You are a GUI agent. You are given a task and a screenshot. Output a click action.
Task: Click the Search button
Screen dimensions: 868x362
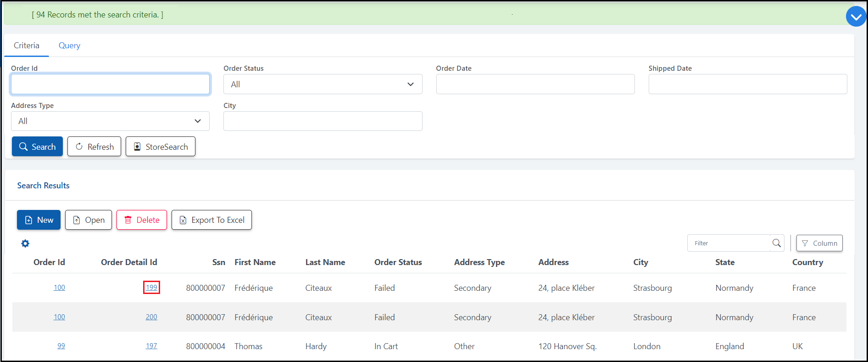37,147
